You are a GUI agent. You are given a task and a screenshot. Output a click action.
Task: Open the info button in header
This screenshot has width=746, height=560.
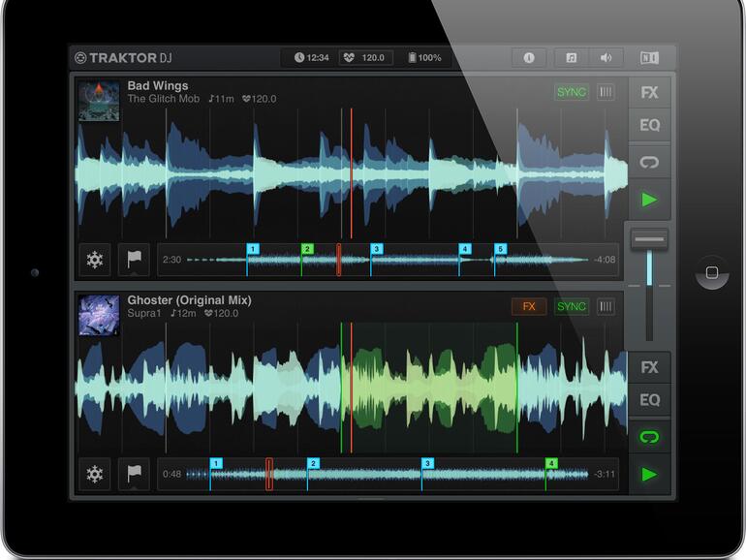click(x=529, y=58)
